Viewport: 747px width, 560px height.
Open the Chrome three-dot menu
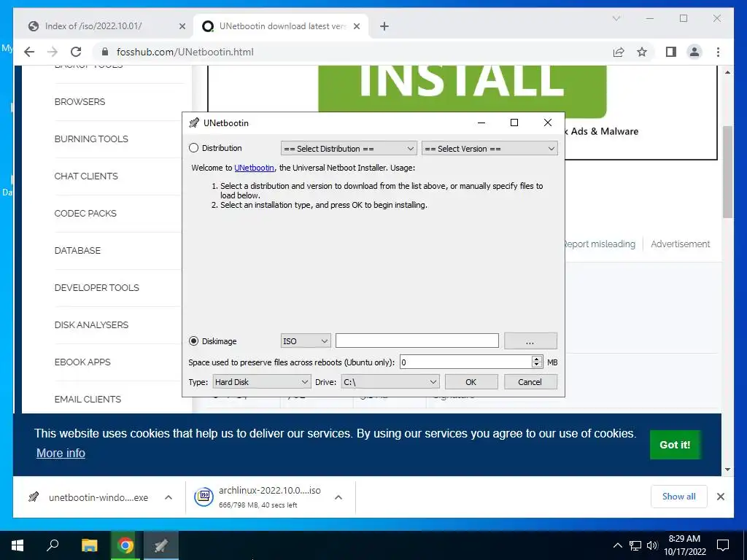tap(718, 52)
